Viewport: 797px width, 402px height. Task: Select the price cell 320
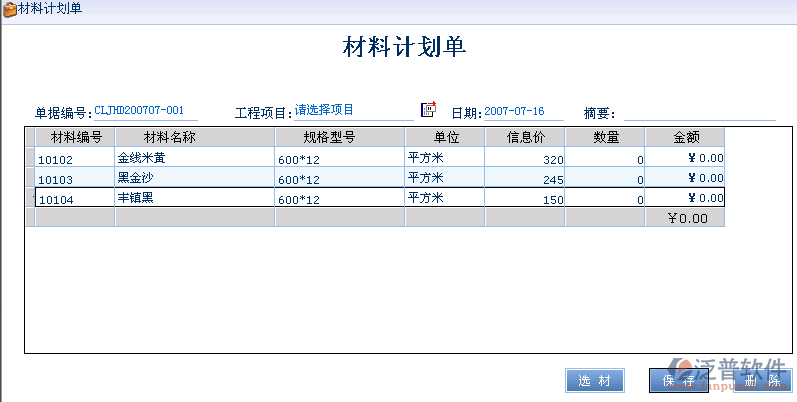[525, 158]
